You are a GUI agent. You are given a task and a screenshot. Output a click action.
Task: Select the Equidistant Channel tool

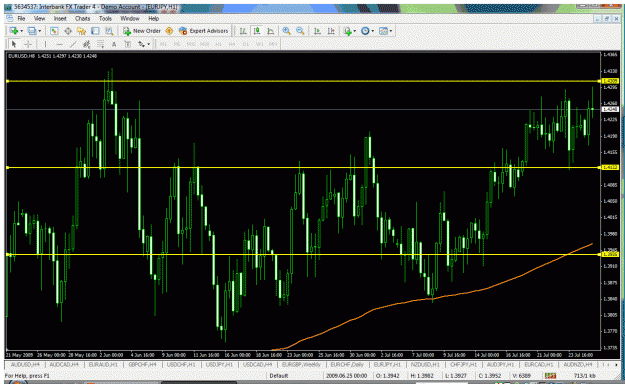[x=86, y=44]
